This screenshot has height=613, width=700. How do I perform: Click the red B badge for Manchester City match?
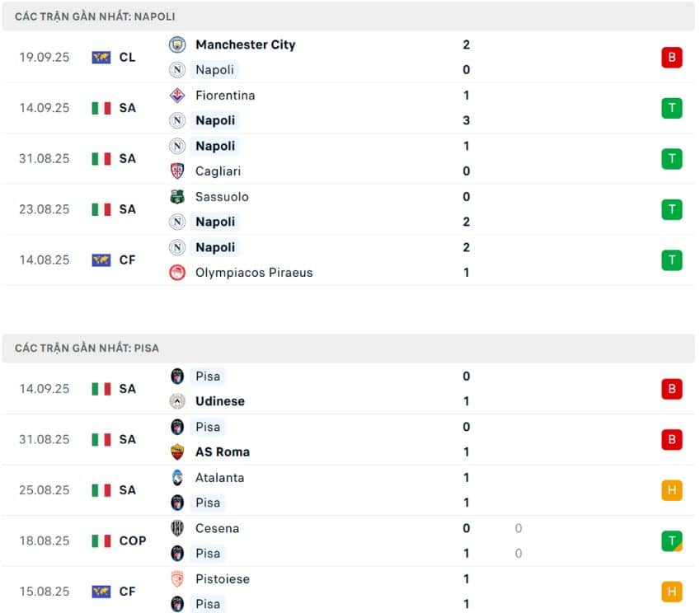[x=671, y=58]
